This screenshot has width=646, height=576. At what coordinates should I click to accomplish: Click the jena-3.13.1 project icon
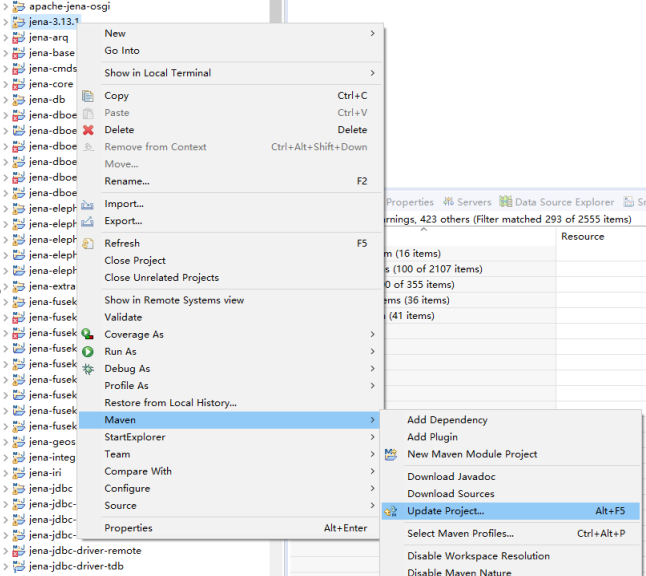pos(18,22)
